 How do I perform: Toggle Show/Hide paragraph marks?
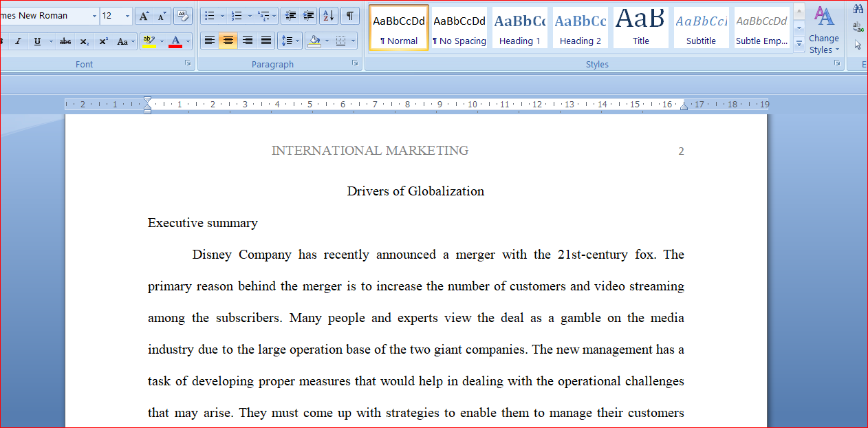[350, 16]
